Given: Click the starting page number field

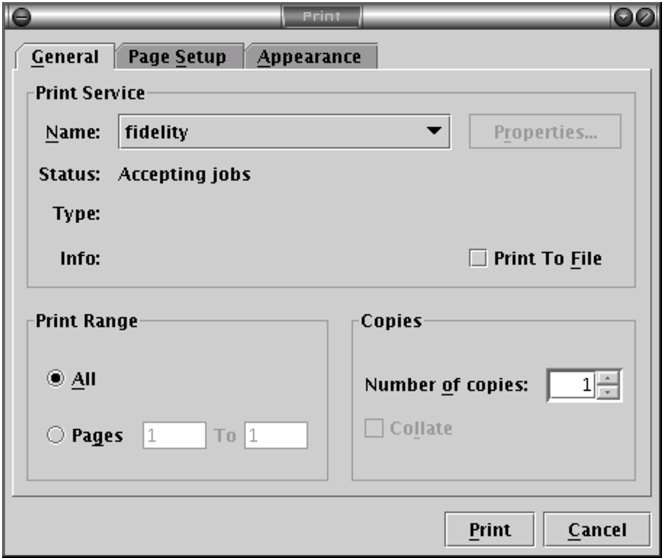Looking at the screenshot, I should (x=174, y=435).
